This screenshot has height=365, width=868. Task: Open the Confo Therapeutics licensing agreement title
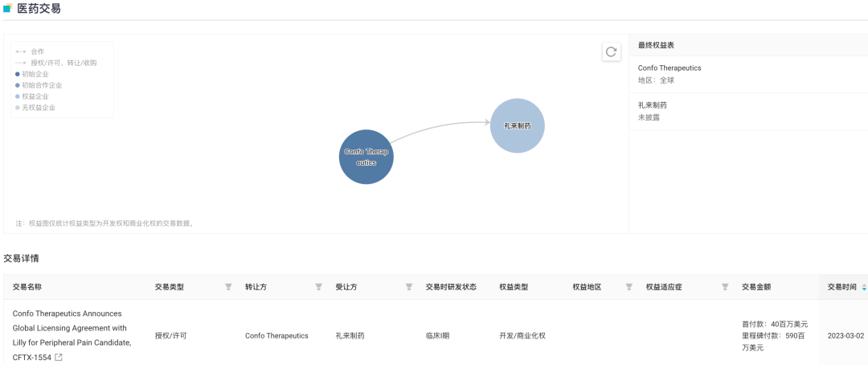pos(72,335)
